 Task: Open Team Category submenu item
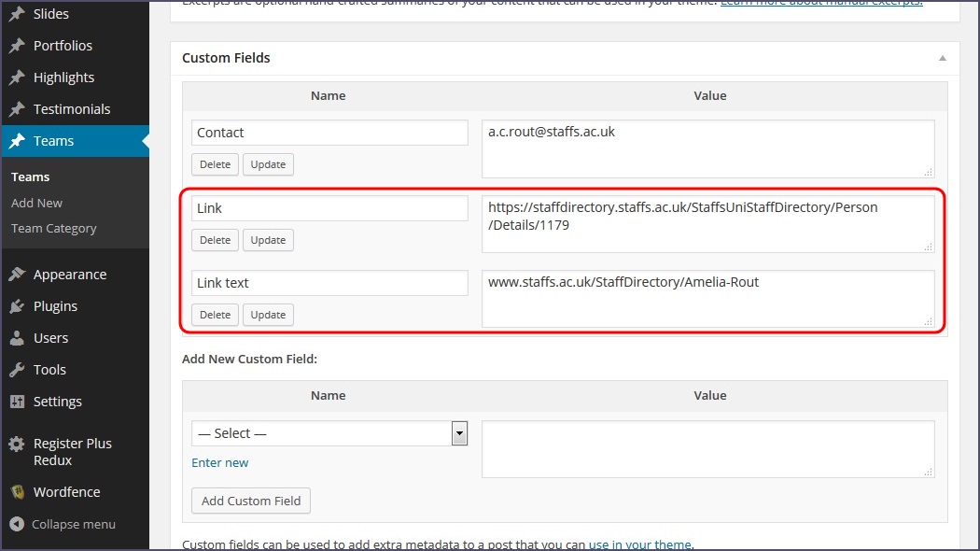point(53,228)
